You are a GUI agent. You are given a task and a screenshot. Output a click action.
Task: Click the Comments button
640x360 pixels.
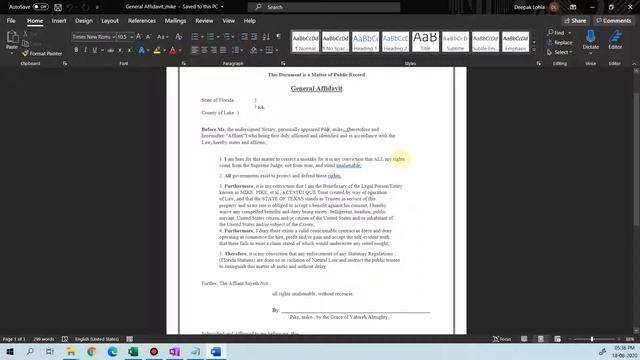point(613,21)
